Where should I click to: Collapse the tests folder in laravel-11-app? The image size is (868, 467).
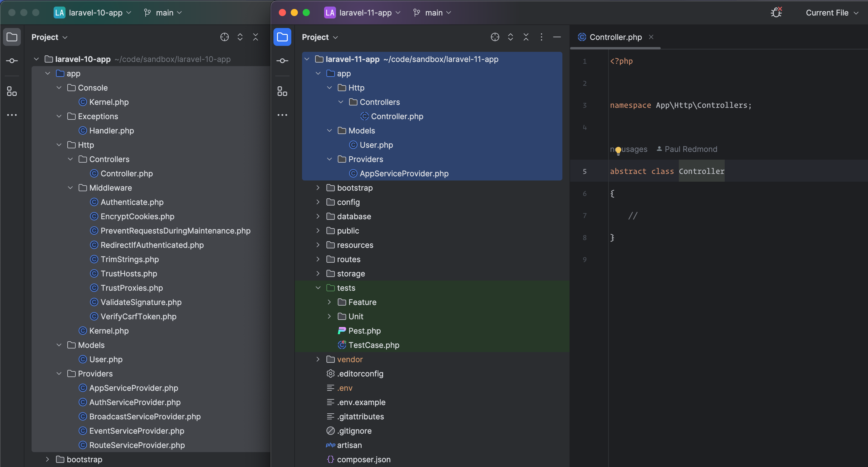point(318,288)
